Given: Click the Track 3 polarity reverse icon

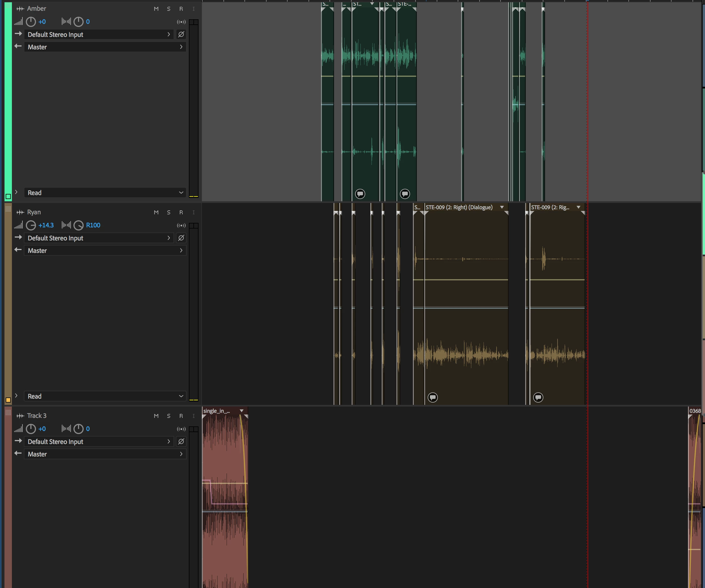Looking at the screenshot, I should (x=181, y=441).
